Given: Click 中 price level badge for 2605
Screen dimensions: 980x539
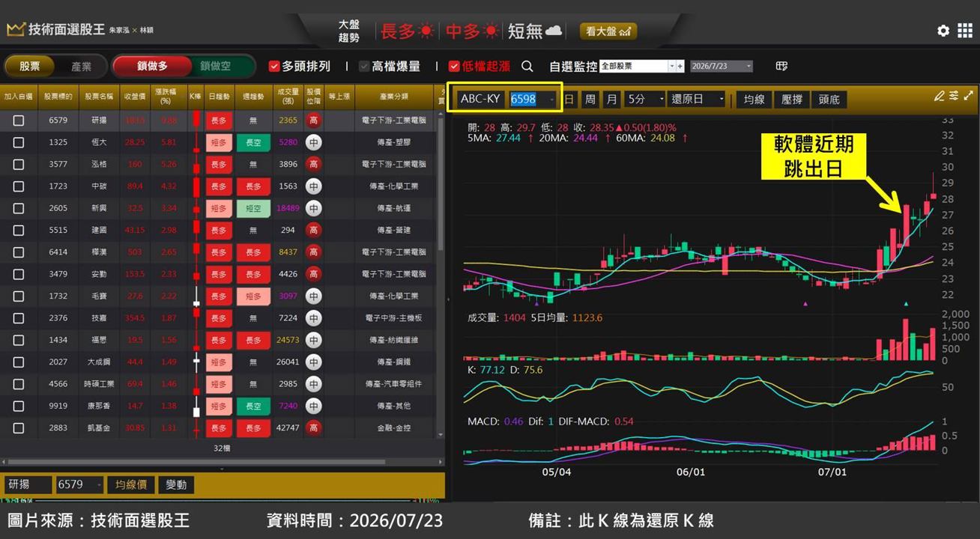Looking at the screenshot, I should click(313, 208).
